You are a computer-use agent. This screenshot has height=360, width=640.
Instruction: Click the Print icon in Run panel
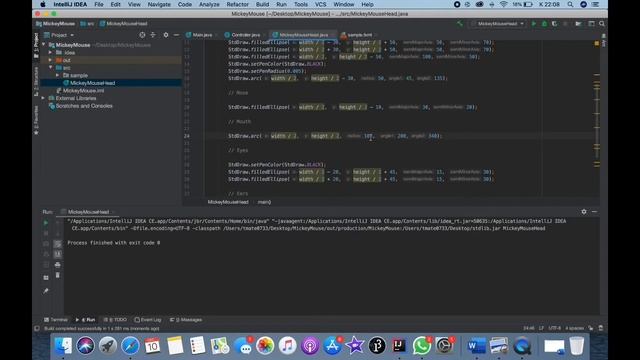point(58,265)
